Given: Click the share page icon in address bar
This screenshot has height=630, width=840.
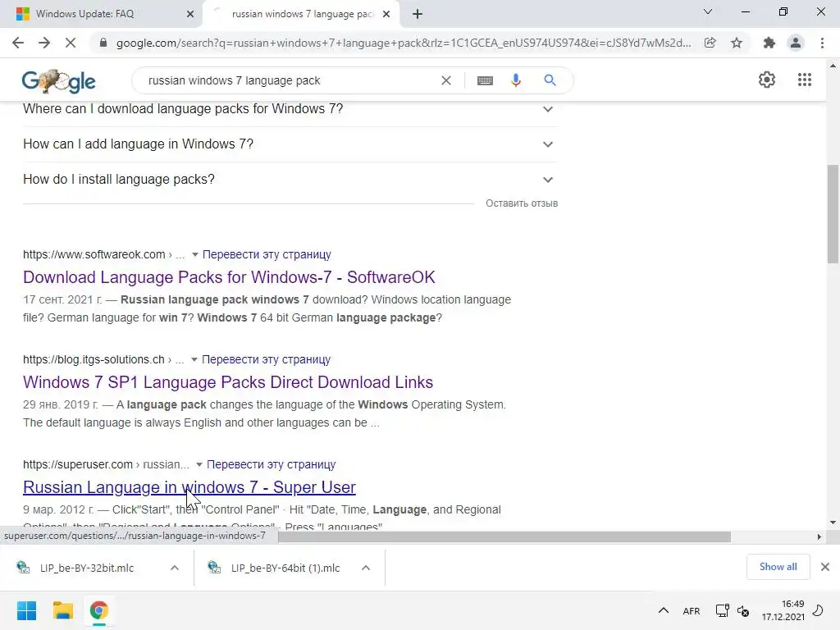Looking at the screenshot, I should click(x=710, y=43).
